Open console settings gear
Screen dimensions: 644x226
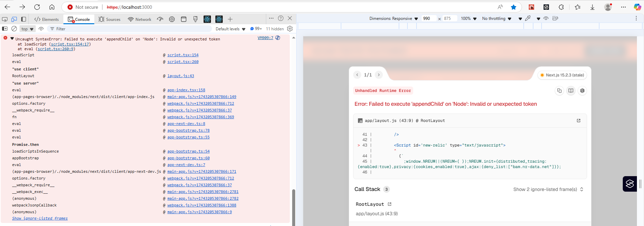tap(290, 29)
